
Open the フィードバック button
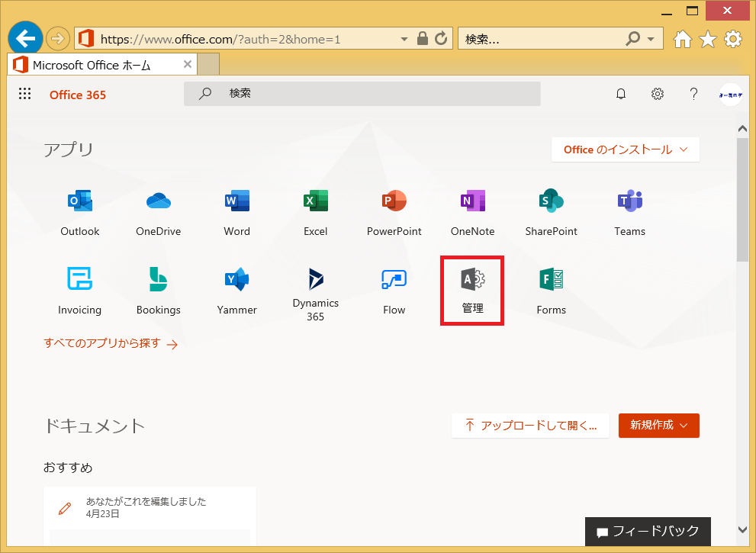tap(648, 532)
